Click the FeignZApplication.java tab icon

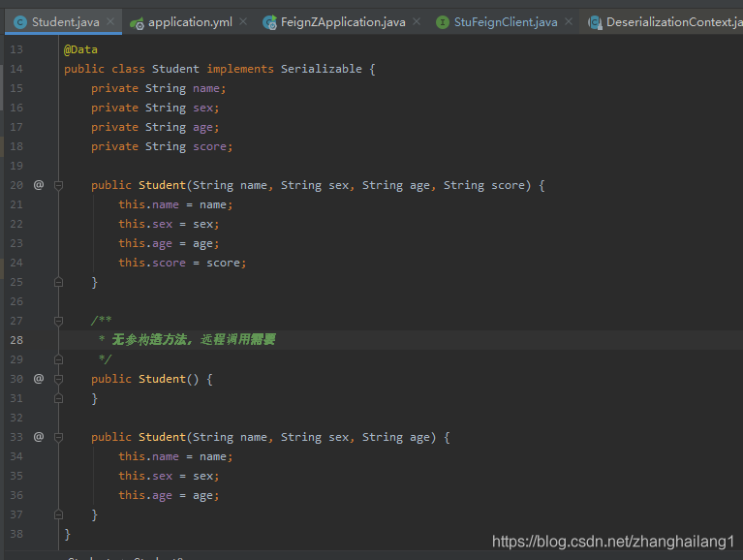270,21
